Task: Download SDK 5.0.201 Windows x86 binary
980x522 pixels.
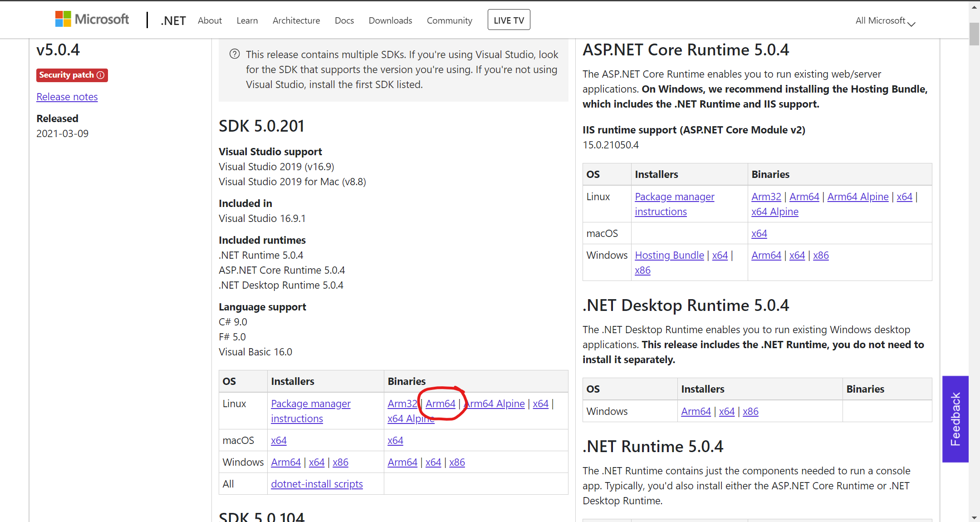Action: click(457, 462)
